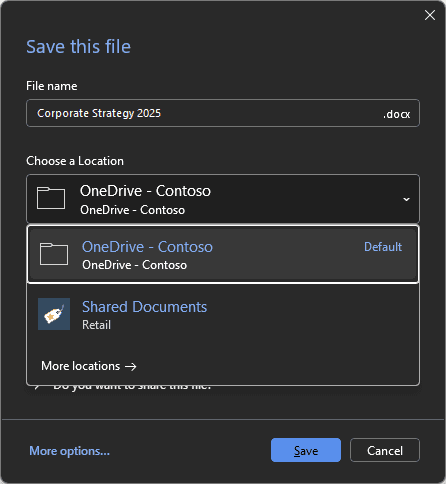
Task: Click the folder icon of the Default list entry
Action: tap(54, 254)
